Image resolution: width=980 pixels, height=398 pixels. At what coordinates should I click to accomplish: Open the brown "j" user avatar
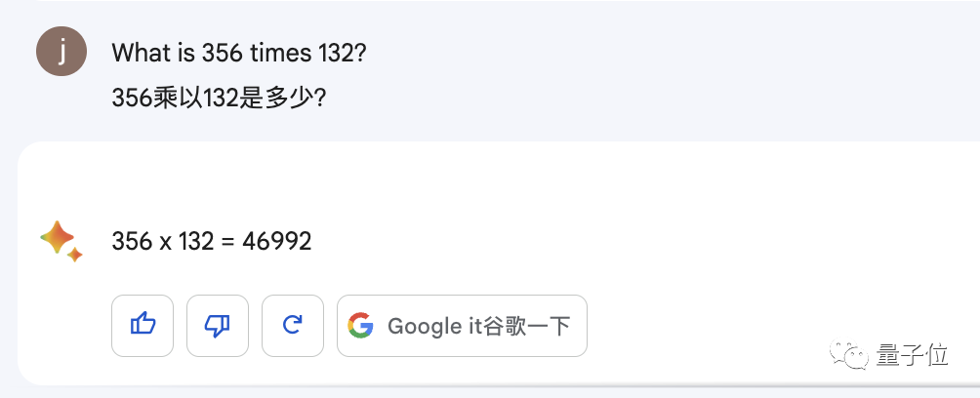[61, 52]
